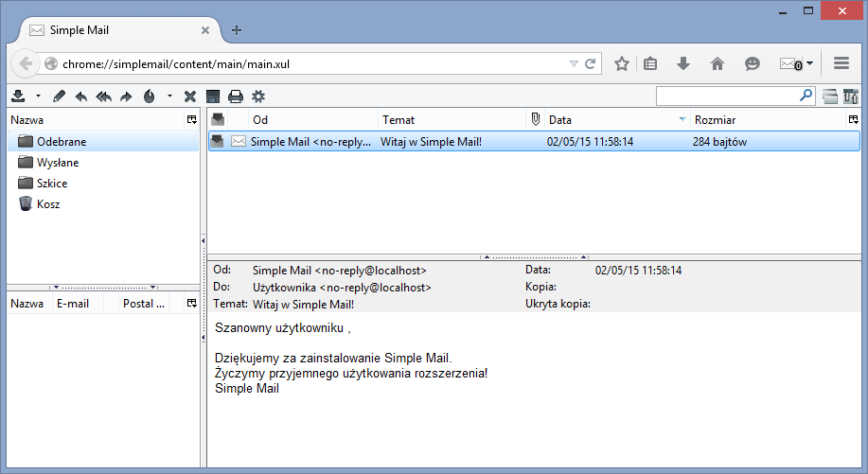Click the Simple Mail envelope counter icon
The height and width of the screenshot is (474, 868).
[790, 64]
